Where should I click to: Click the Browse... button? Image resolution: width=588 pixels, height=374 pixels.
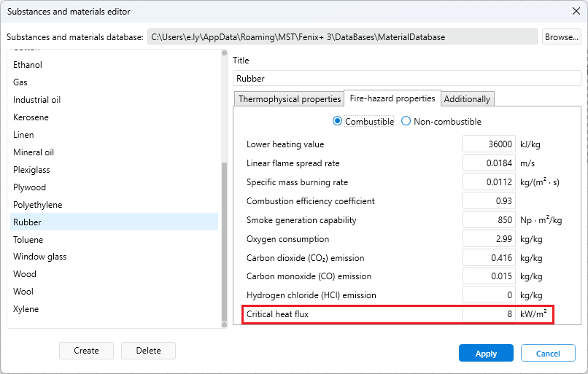(x=561, y=36)
